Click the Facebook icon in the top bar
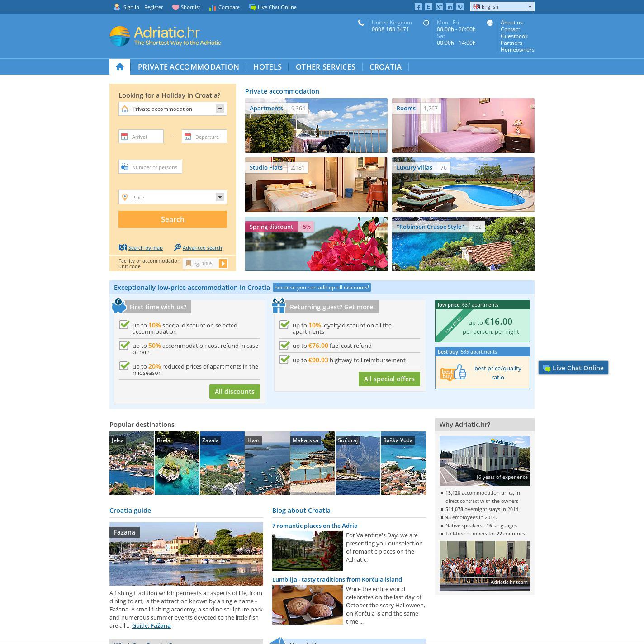 (418, 7)
